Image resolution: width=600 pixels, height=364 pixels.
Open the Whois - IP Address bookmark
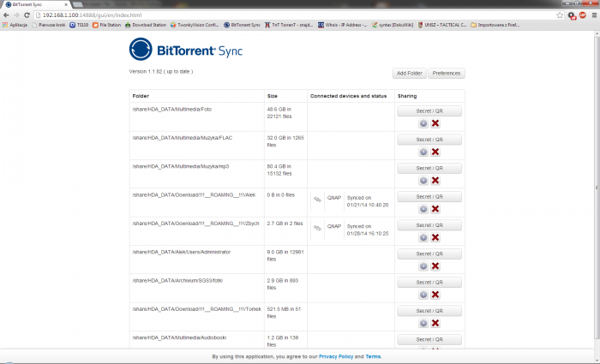tap(343, 25)
